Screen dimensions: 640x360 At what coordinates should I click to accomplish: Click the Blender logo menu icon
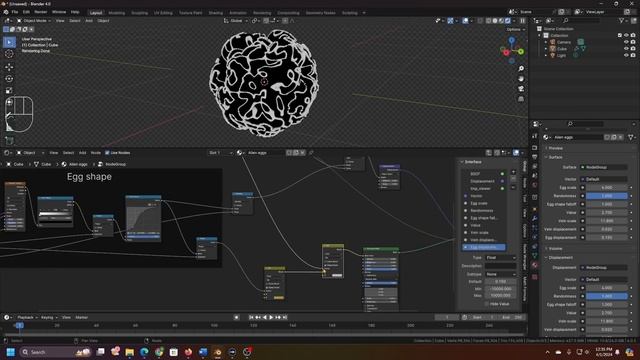(x=6, y=12)
